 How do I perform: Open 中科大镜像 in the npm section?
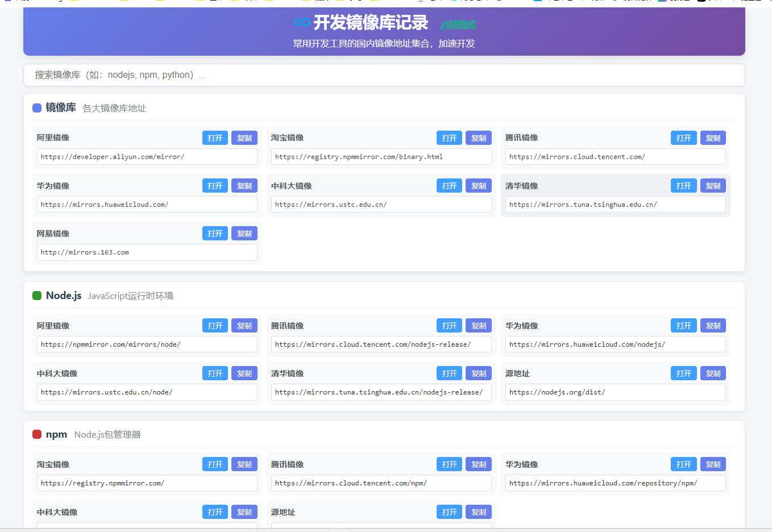(215, 512)
